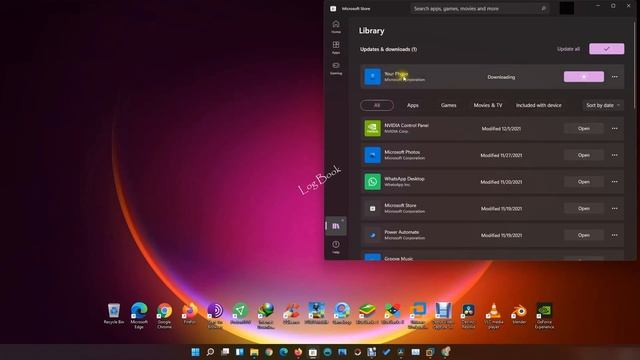Click the "Modified 11/20/2021" date
Image resolution: width=640 pixels, height=360 pixels.
(501, 182)
